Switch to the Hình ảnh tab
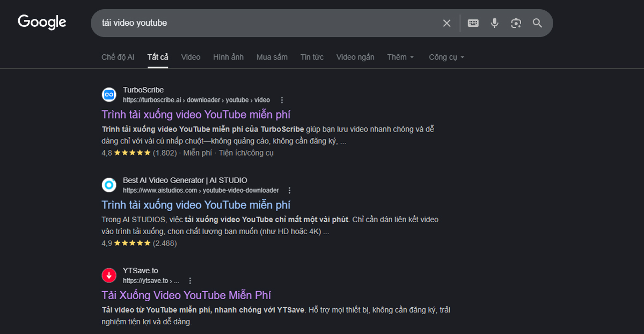This screenshot has width=644, height=334. [228, 56]
